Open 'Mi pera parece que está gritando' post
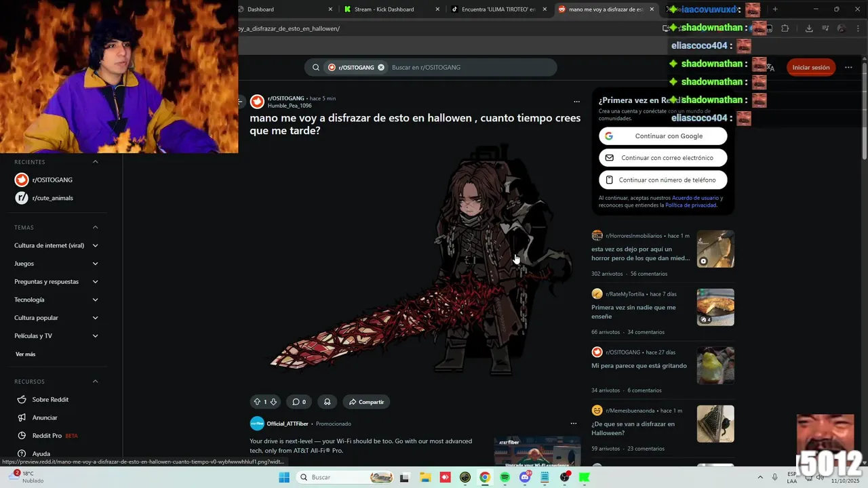Screen dimensions: 868x488 coord(639,365)
